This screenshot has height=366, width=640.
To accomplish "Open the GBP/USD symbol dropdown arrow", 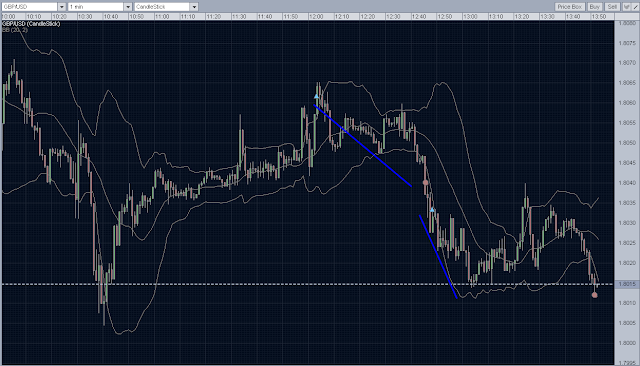I will pos(62,7).
